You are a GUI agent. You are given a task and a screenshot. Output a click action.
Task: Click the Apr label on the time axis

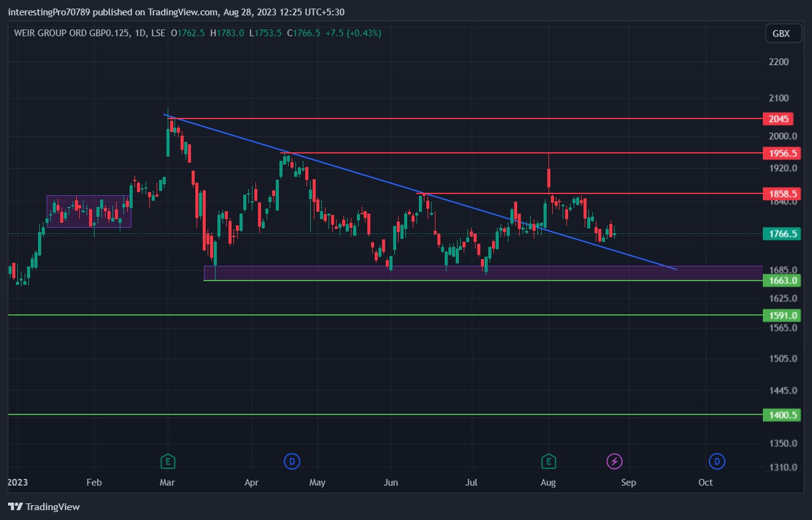(x=252, y=483)
